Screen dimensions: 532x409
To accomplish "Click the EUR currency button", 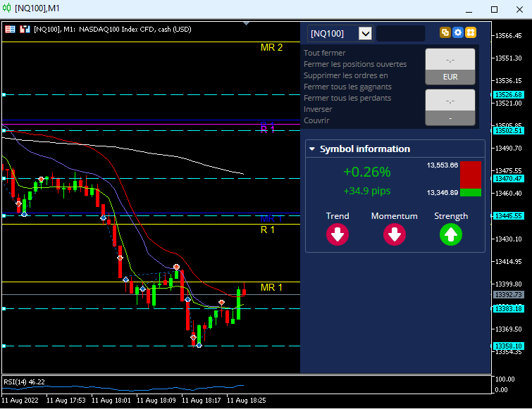I will point(450,77).
